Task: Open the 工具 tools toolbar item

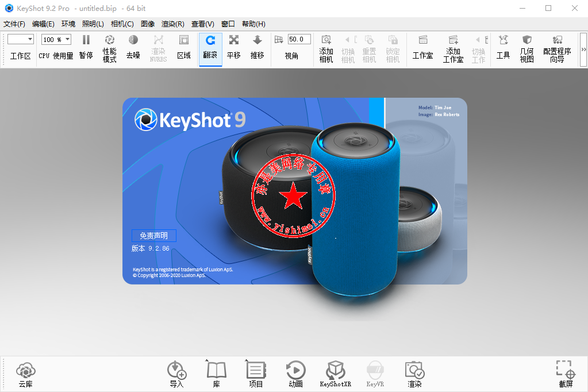Action: click(504, 49)
